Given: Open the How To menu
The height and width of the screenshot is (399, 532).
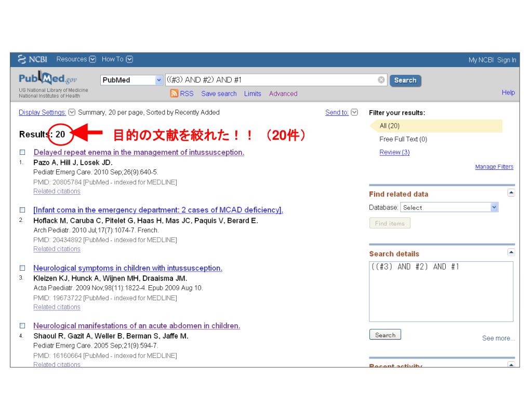Looking at the screenshot, I should (x=113, y=59).
